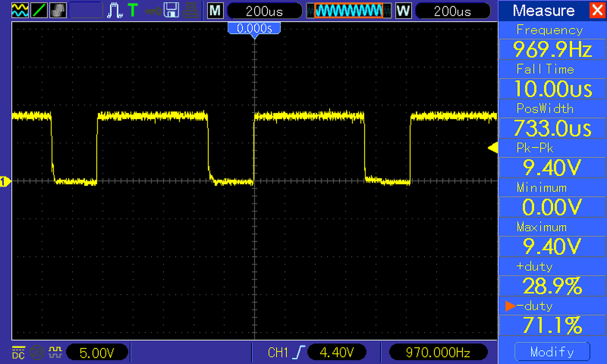Image resolution: width=607 pixels, height=364 pixels.
Task: Click the 10.00us fall time value
Action: pos(552,89)
